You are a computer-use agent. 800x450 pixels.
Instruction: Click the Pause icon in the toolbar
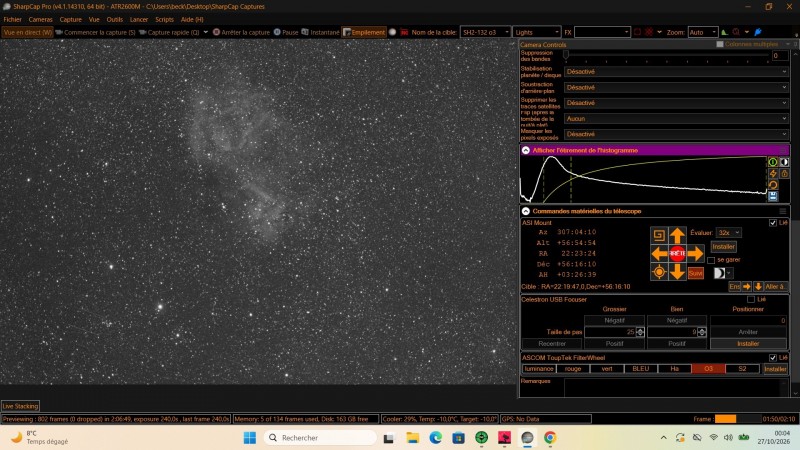coord(277,32)
